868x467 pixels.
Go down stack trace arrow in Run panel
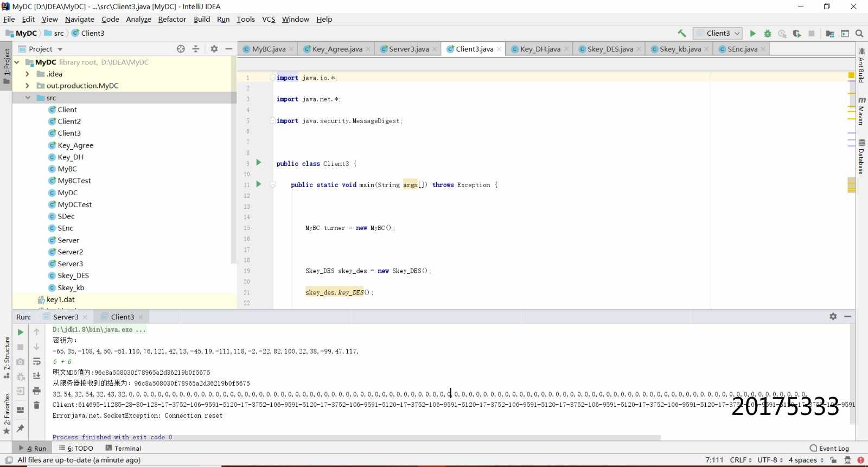coord(37,347)
